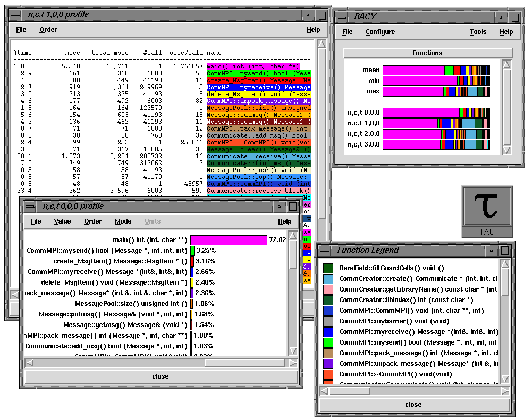Click CommCreator::getLibraryName pink swatch
This screenshot has width=532, height=420.
pyautogui.click(x=328, y=289)
